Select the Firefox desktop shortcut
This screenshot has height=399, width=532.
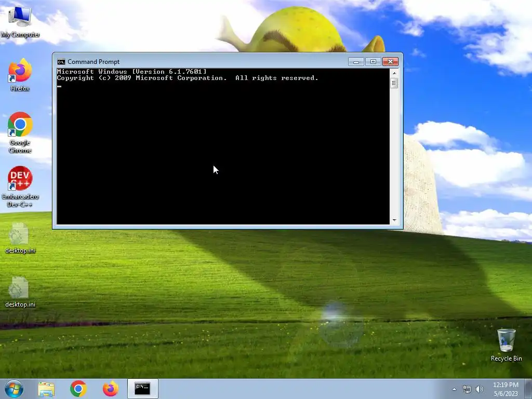(20, 75)
